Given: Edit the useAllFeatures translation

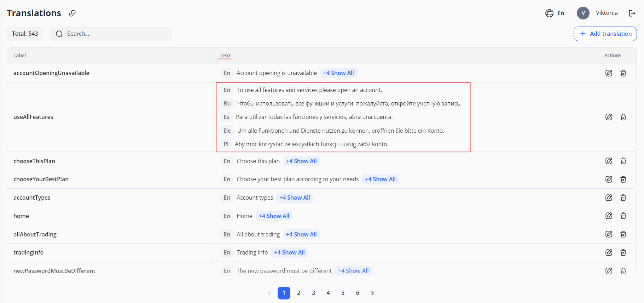Looking at the screenshot, I should pyautogui.click(x=609, y=117).
